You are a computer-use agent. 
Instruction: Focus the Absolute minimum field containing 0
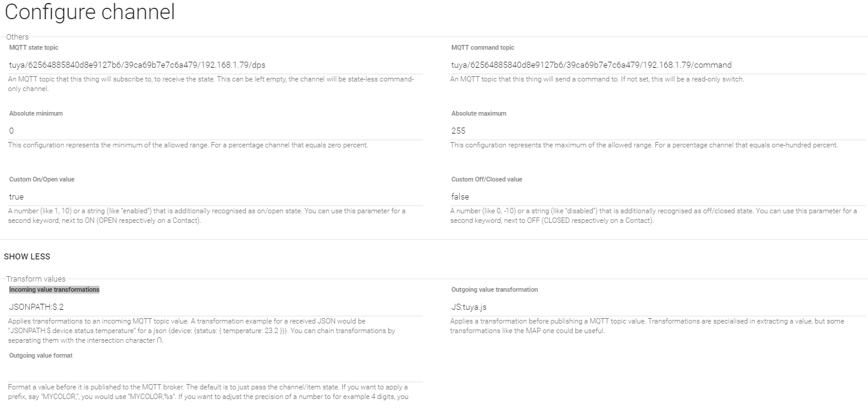point(216,131)
